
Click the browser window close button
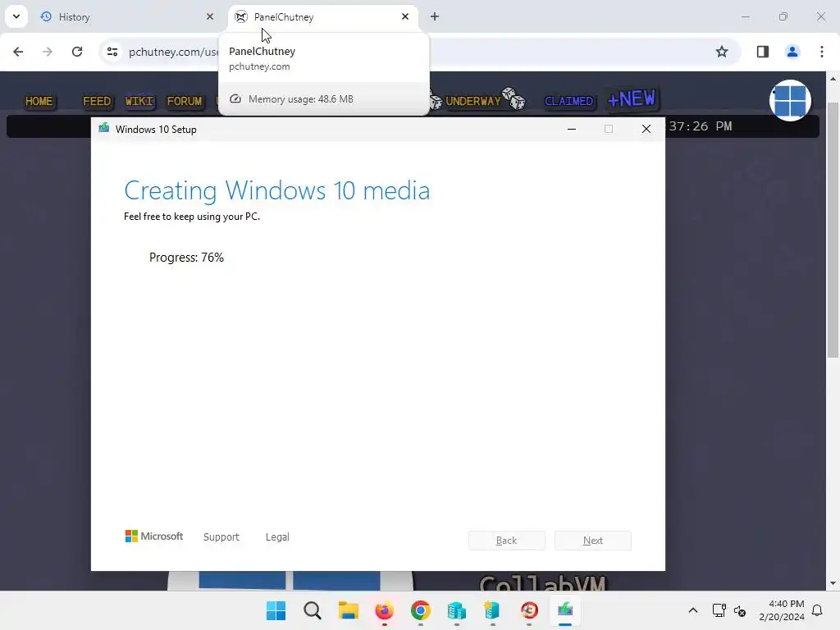tap(820, 16)
